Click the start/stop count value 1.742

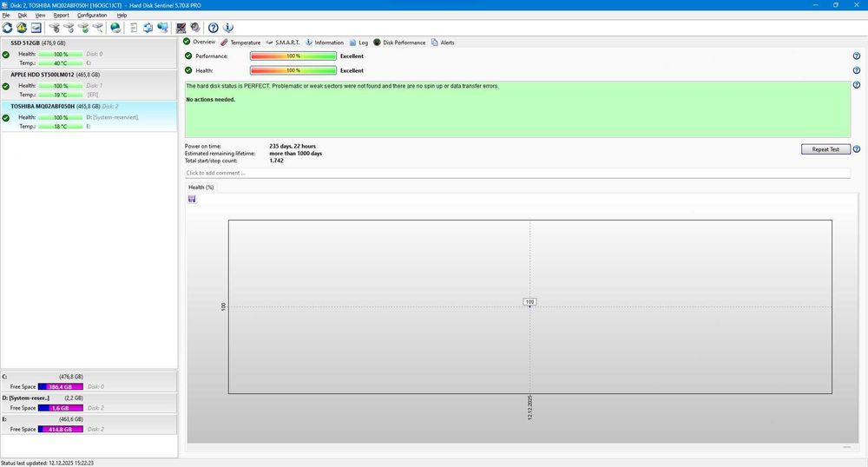point(276,161)
